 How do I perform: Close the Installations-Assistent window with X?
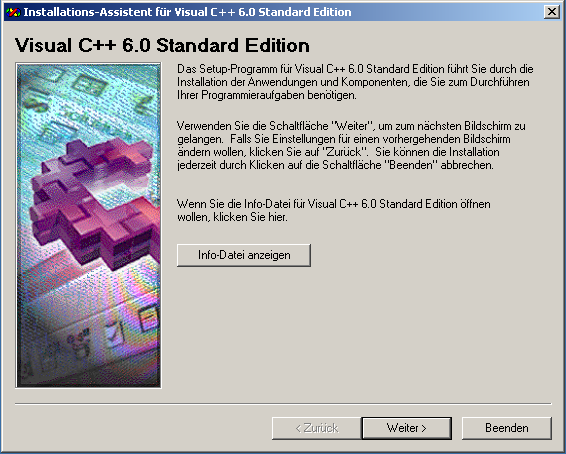coord(552,12)
